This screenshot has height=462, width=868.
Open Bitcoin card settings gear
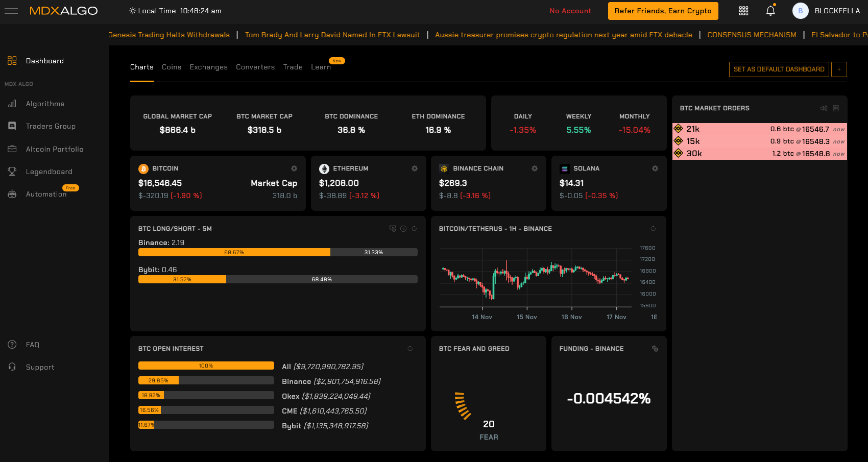(294, 168)
